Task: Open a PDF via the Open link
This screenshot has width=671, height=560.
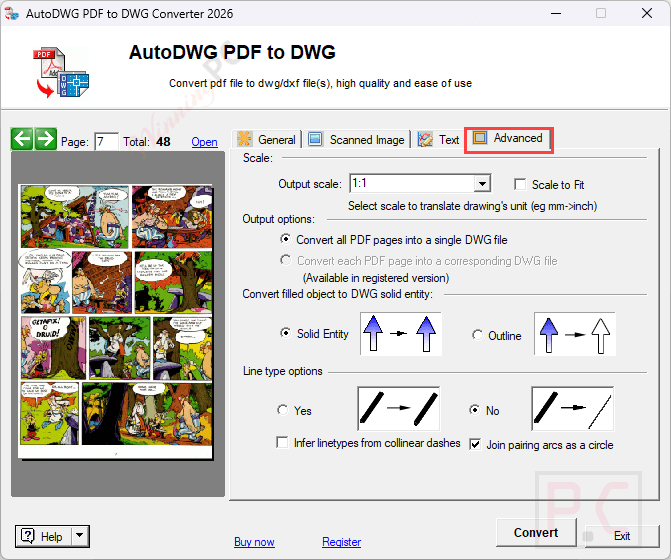Action: 205,142
